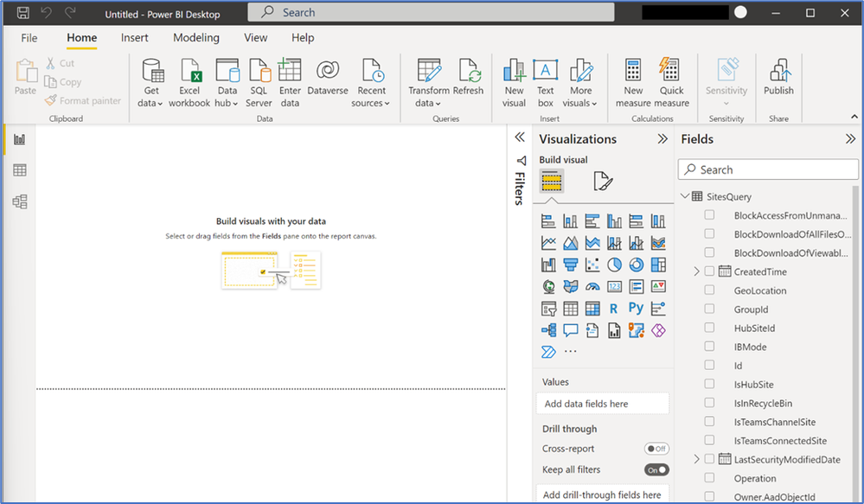Open the Dataverse connector
The image size is (864, 504).
[x=328, y=77]
